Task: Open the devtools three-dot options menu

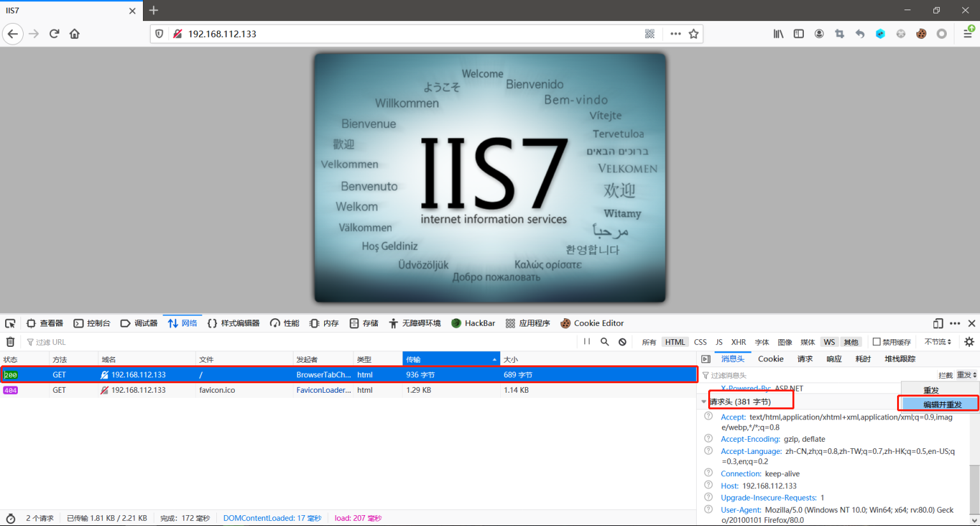Action: pyautogui.click(x=955, y=323)
